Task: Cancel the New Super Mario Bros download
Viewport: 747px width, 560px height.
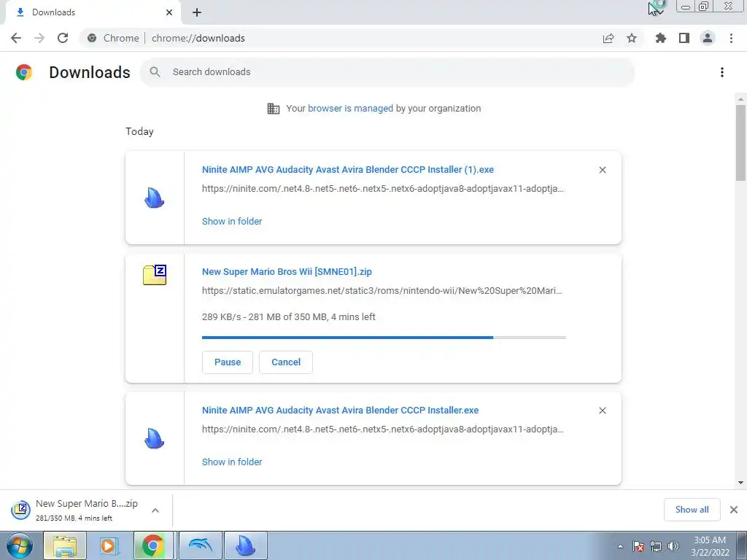Action: 286,362
